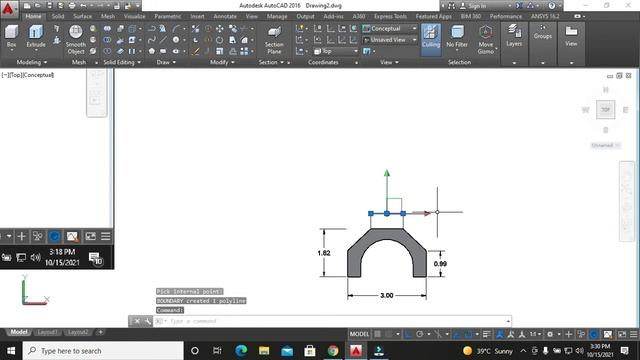
Task: Expand the Solid Editing panel
Action: click(x=122, y=62)
